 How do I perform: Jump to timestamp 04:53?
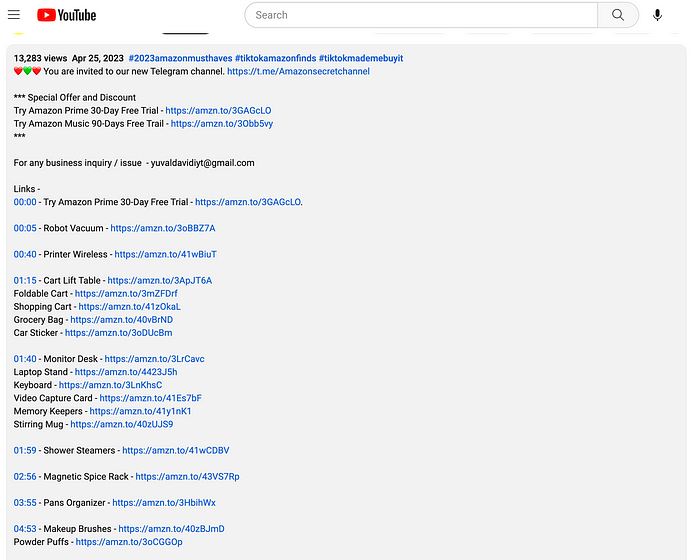[x=25, y=529]
